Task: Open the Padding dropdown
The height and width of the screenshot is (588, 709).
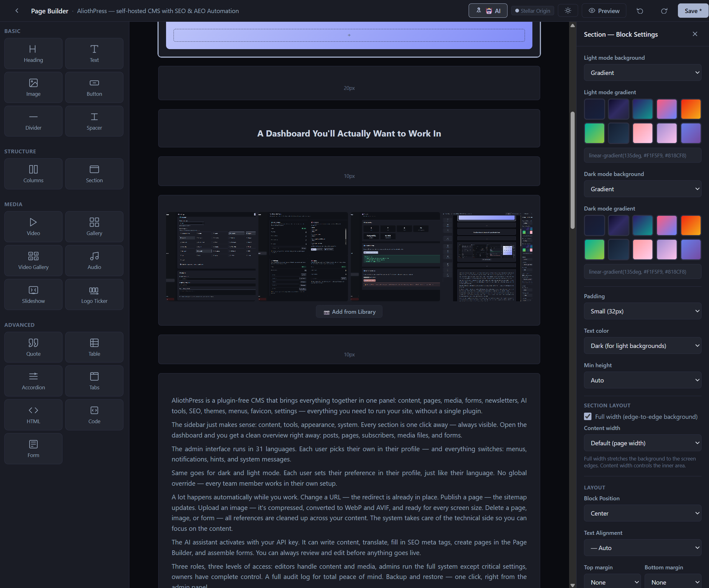Action: point(642,311)
